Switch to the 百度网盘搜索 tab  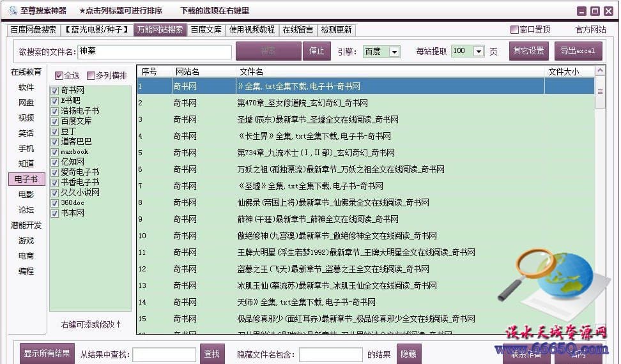coord(33,29)
